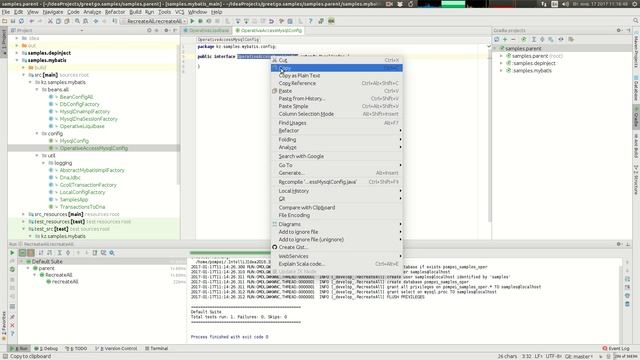This screenshot has width=640, height=360.
Task: Click Collapse All icon in Run panel toolbar
Action: pyautogui.click(x=68, y=253)
